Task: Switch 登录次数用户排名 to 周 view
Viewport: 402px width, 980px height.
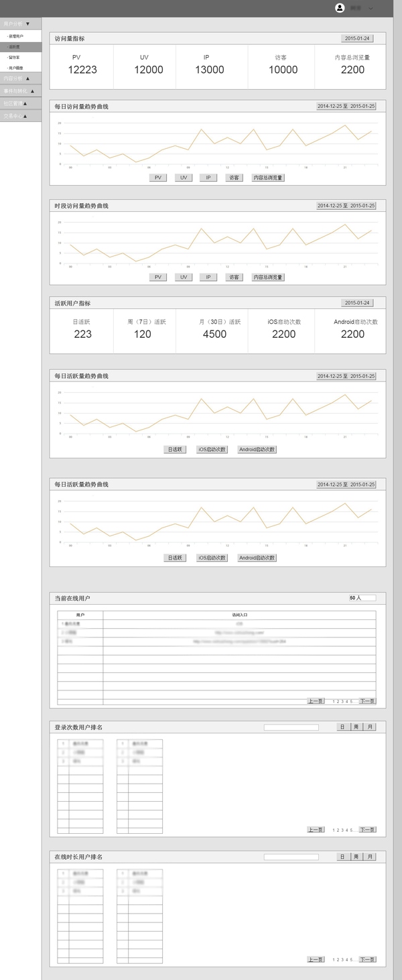Action: coord(356,727)
